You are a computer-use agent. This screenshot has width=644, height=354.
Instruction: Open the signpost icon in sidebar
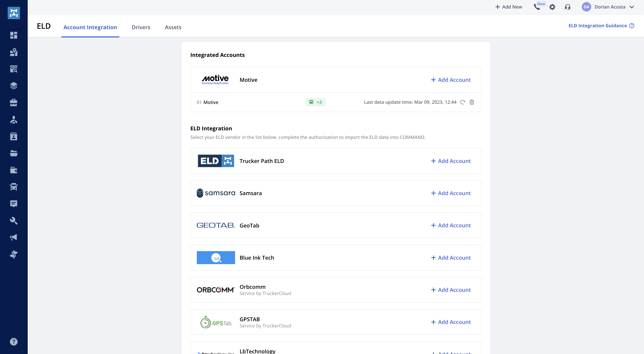point(14,254)
